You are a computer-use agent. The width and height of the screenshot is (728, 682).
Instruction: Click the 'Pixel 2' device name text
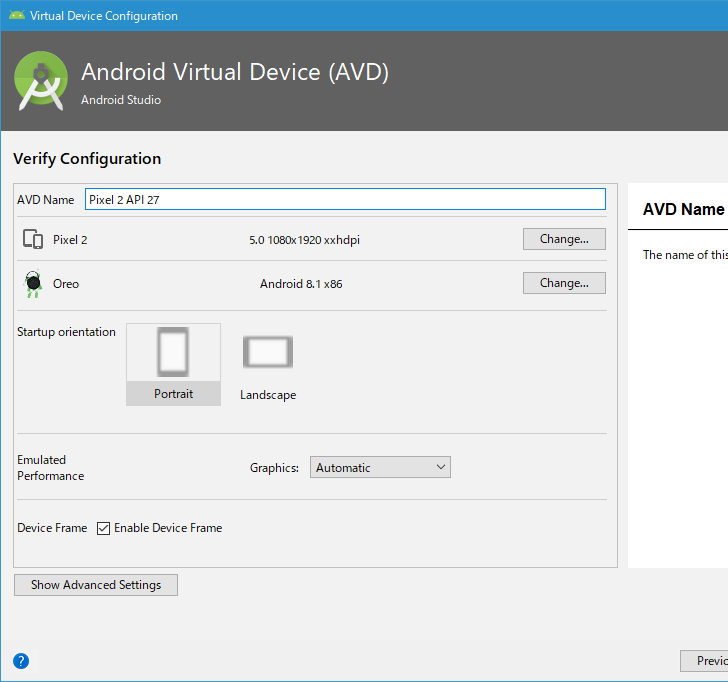[x=70, y=240]
